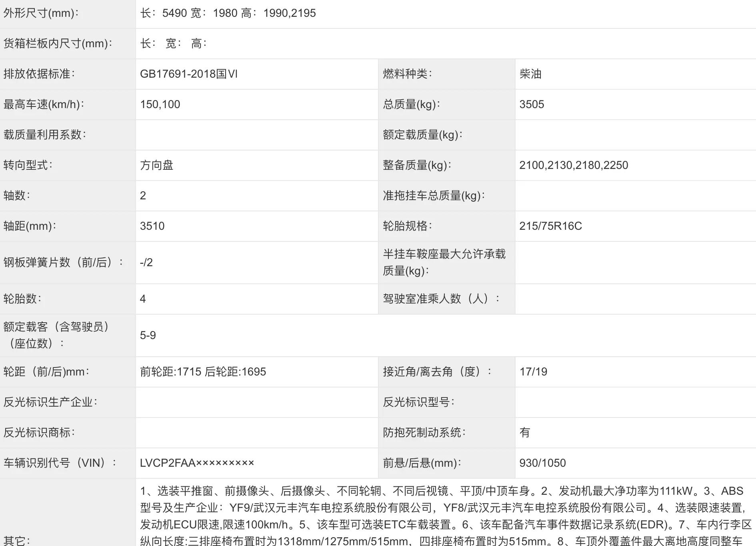Click the 轮距（前/后)mm label
The height and width of the screenshot is (546, 756).
(x=46, y=372)
